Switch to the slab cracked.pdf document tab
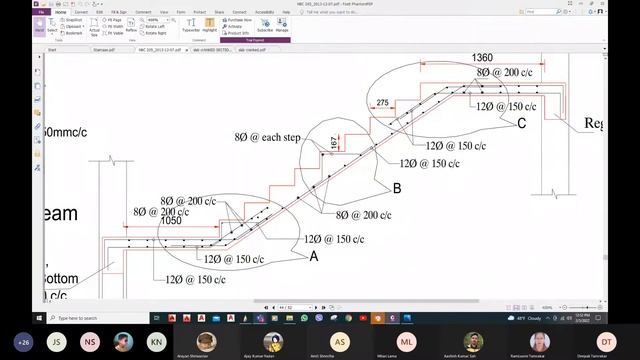Image resolution: width=640 pixels, height=360 pixels. point(252,50)
